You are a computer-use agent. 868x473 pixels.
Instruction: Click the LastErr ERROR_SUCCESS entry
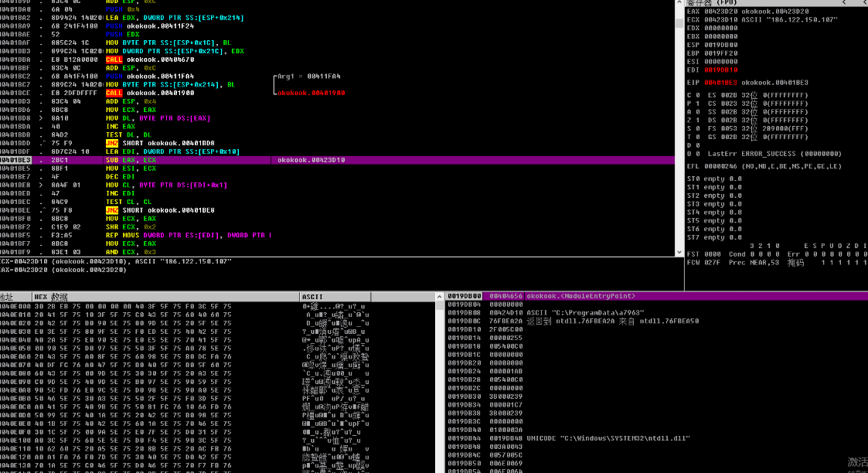pos(774,154)
